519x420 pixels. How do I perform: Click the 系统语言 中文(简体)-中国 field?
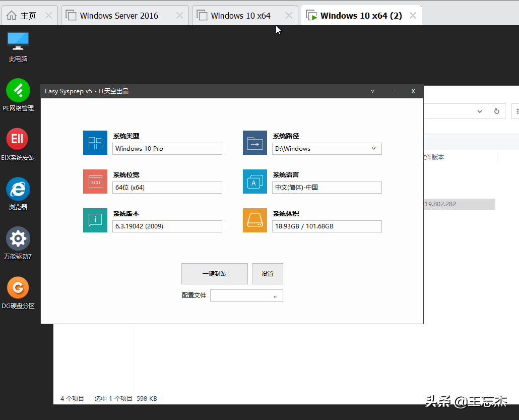click(327, 188)
